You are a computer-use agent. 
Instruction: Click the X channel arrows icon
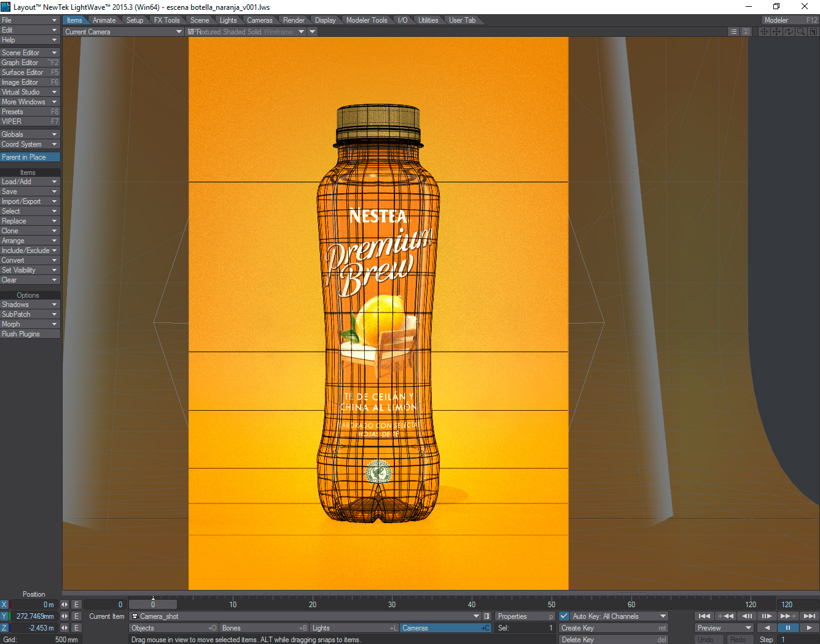(x=64, y=605)
